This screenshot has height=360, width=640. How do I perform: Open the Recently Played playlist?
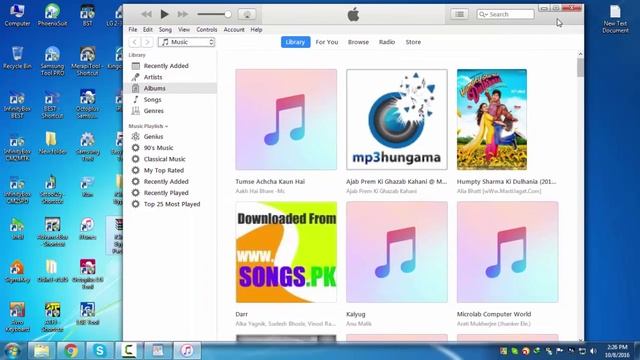point(170,193)
